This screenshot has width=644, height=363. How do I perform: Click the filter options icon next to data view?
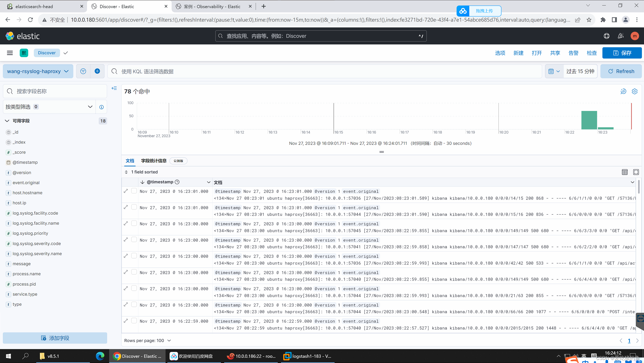click(x=83, y=71)
